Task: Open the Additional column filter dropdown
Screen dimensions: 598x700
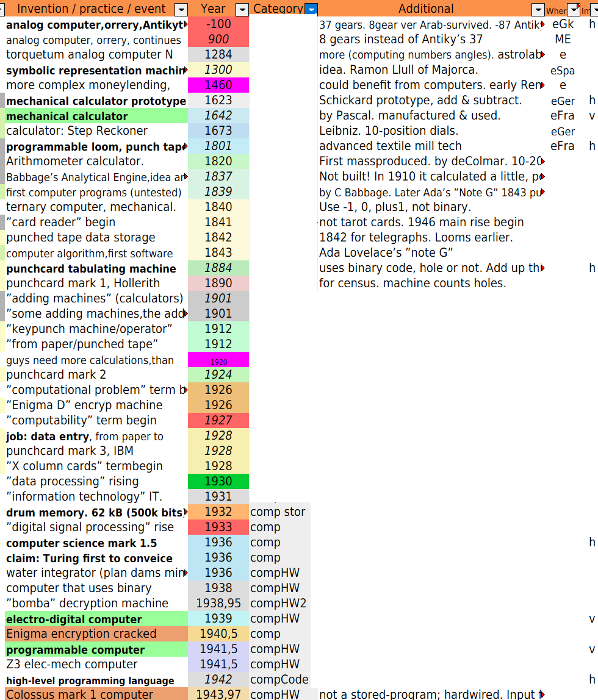Action: click(x=538, y=9)
